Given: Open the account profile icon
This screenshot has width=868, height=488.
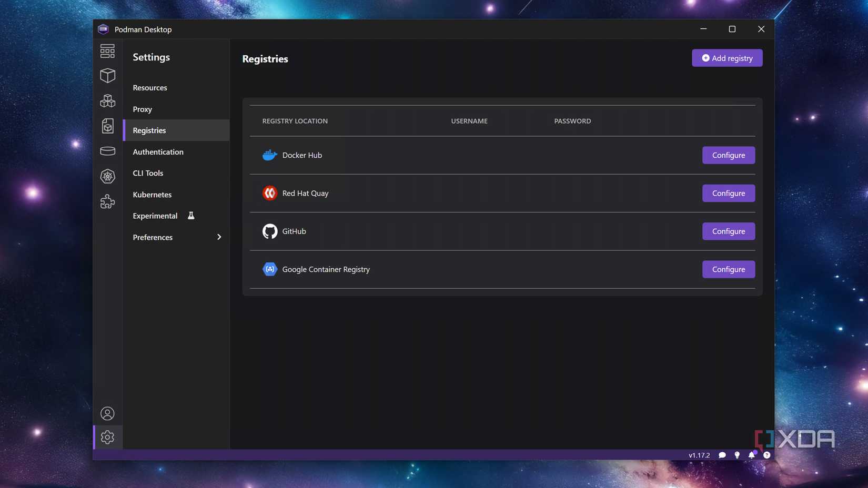Looking at the screenshot, I should 107,413.
